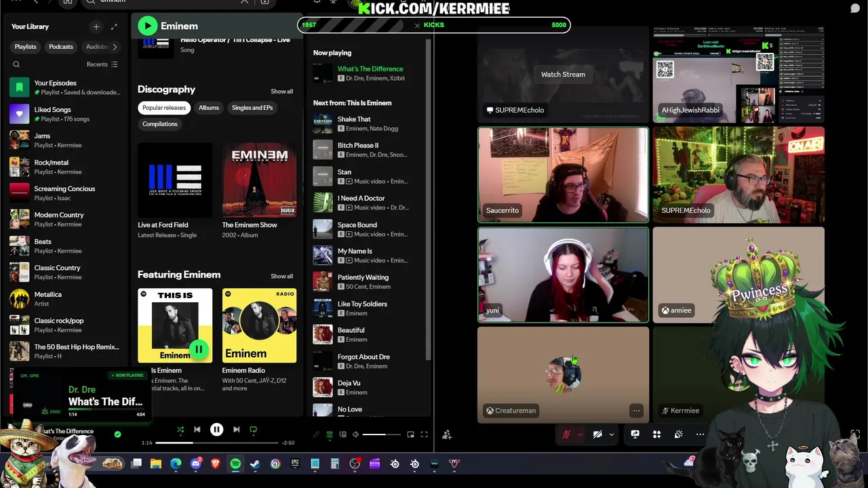
Task: Filter library by Podcasts
Action: (61, 47)
